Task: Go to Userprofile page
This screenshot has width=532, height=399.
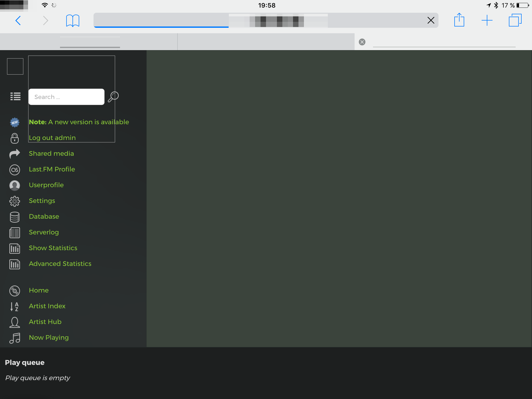Action: point(46,185)
